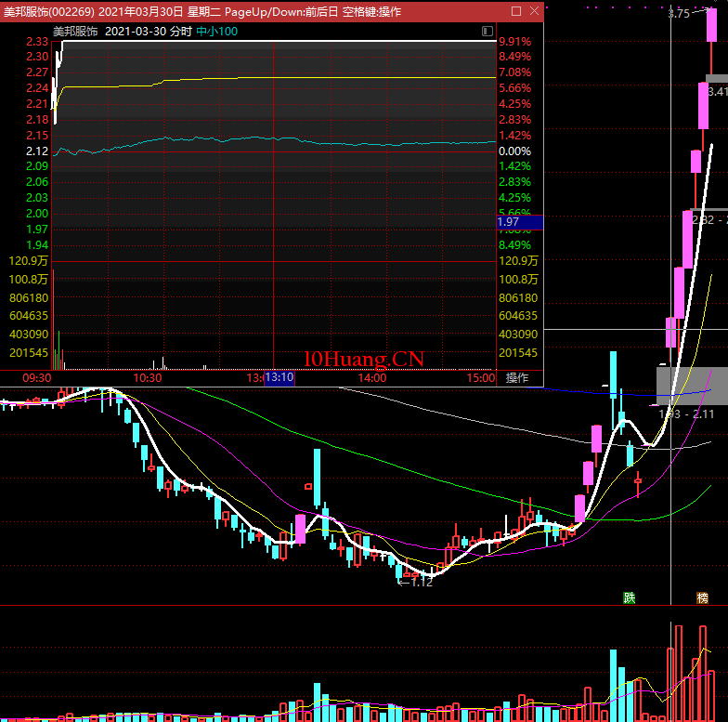Image resolution: width=728 pixels, height=722 pixels.
Task: Click the 3.75 highest price annotation
Action: pyautogui.click(x=678, y=14)
